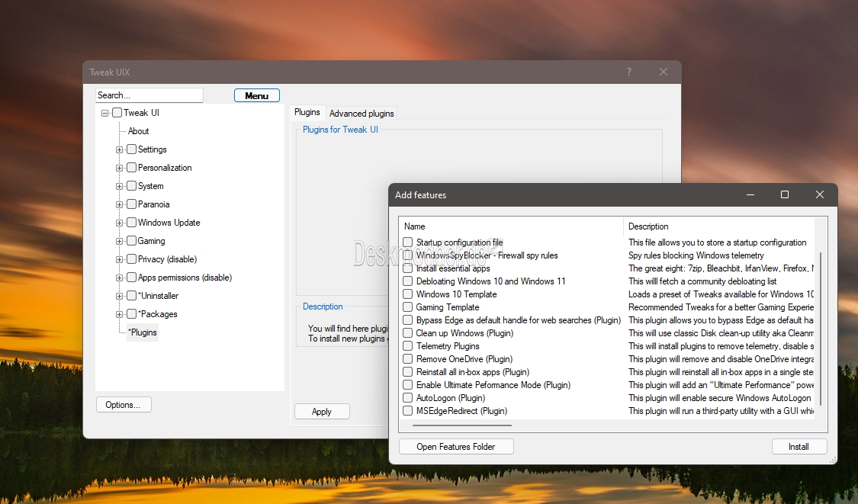The image size is (858, 504).
Task: Click the Options... button
Action: (x=123, y=405)
